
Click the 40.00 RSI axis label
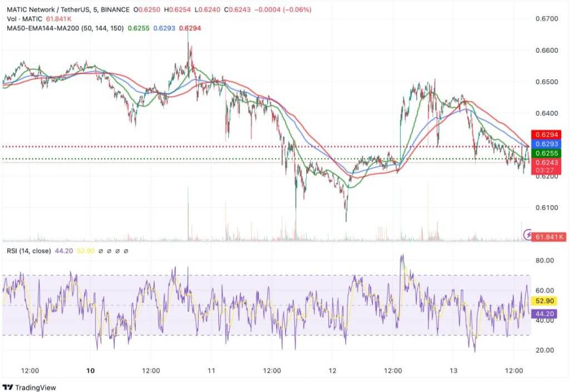(x=544, y=320)
